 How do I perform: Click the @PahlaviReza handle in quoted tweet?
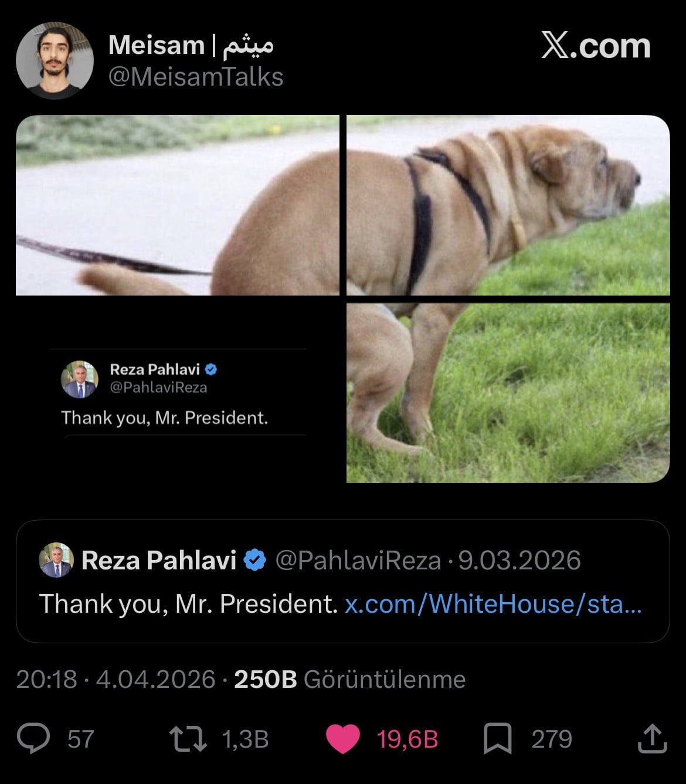(x=358, y=560)
